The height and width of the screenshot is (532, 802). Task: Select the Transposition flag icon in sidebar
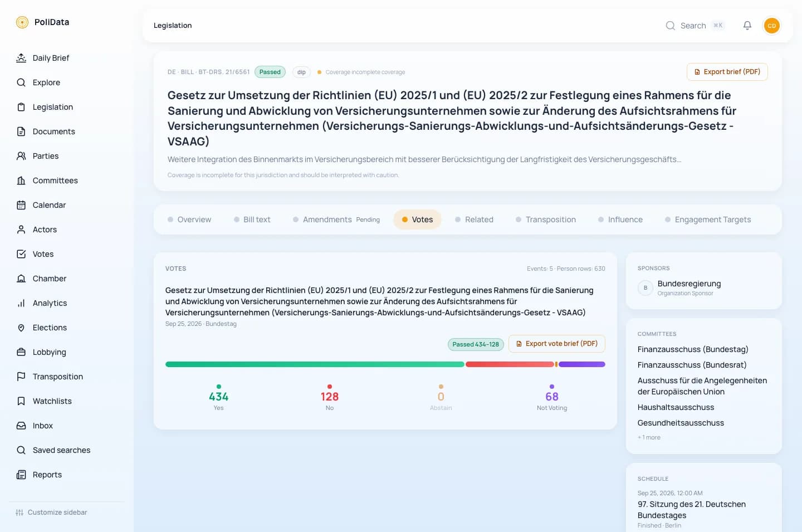click(x=21, y=377)
